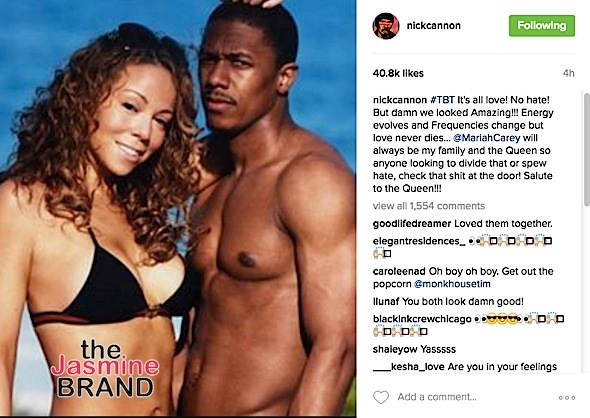Click the 4h post timestamp

click(x=569, y=73)
